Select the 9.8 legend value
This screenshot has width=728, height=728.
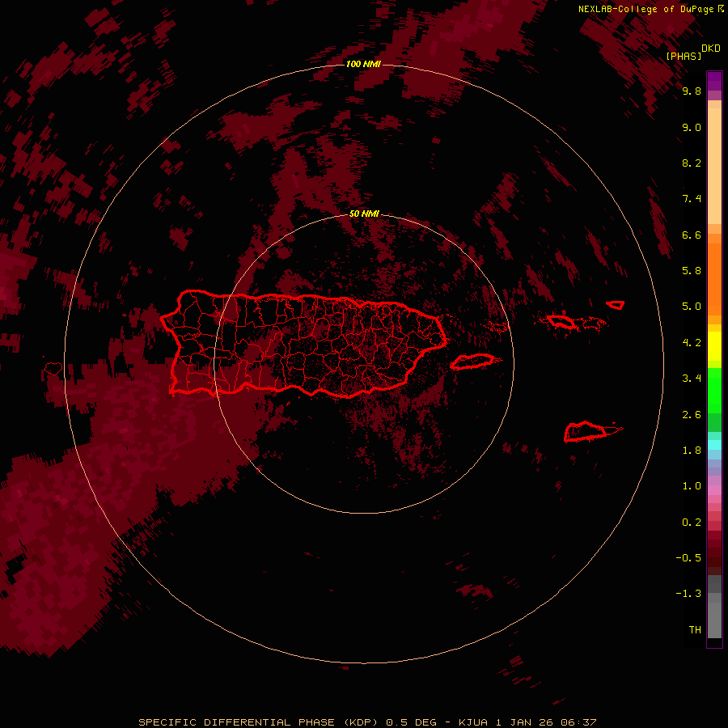(x=692, y=91)
